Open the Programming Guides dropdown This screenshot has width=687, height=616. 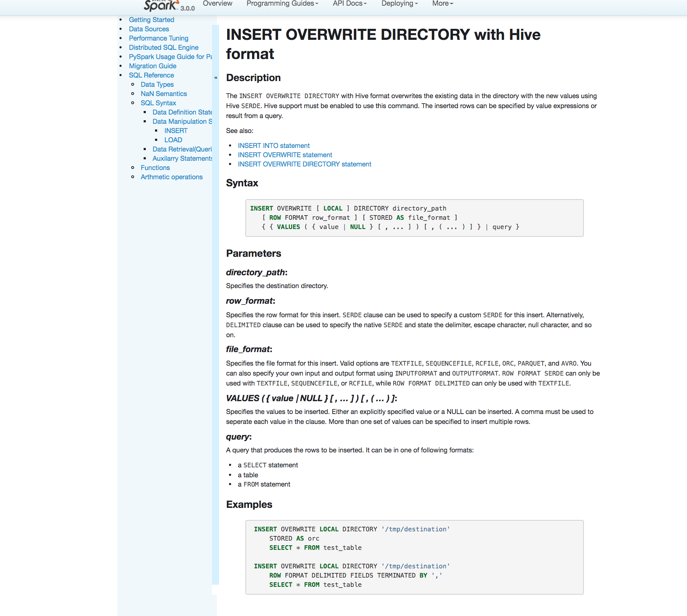click(x=282, y=4)
